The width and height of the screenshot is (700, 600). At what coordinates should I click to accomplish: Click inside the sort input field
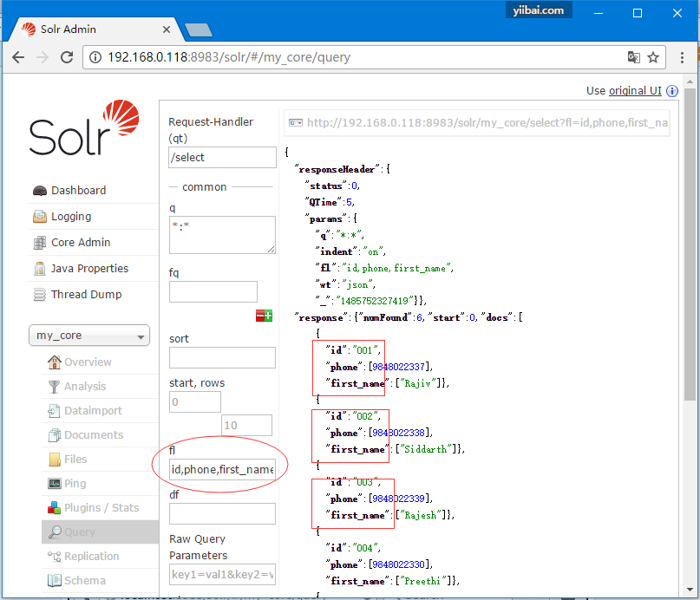222,357
